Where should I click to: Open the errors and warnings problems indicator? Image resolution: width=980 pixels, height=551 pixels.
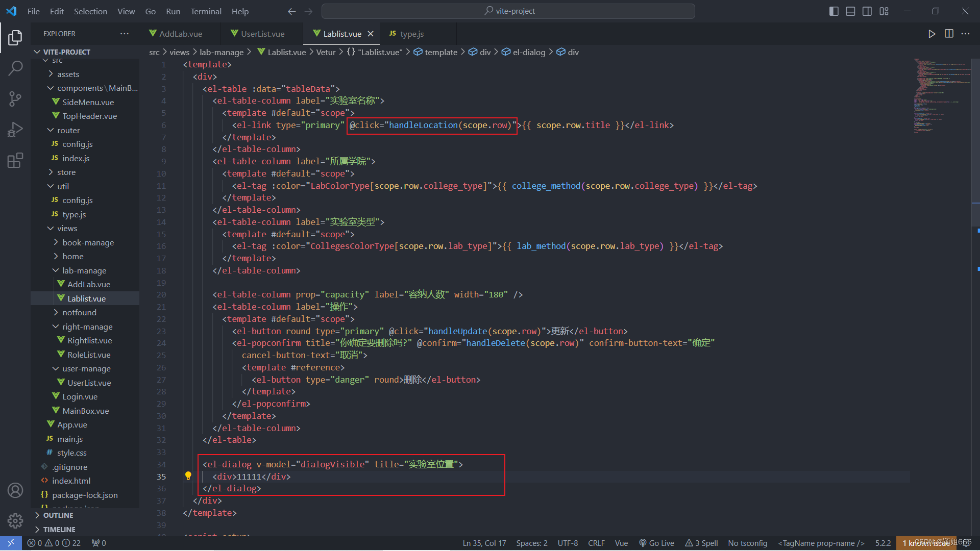click(x=54, y=543)
